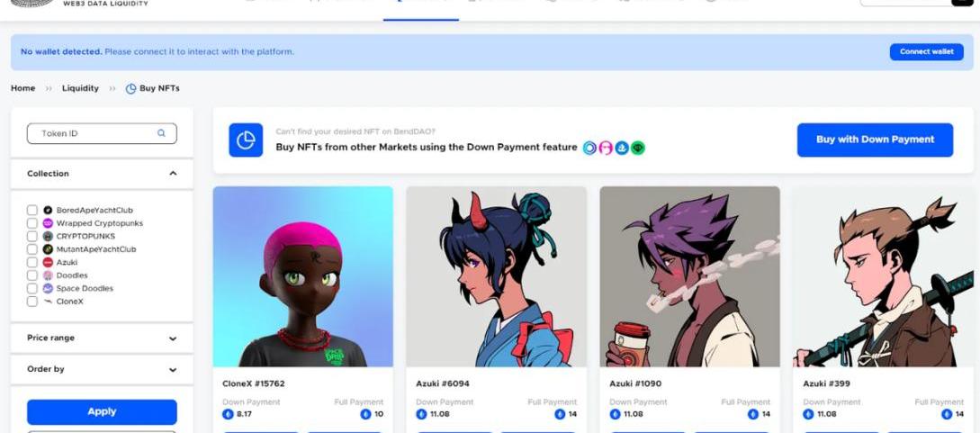Navigate to the Liquidity breadcrumb
980x433 pixels.
click(x=80, y=88)
